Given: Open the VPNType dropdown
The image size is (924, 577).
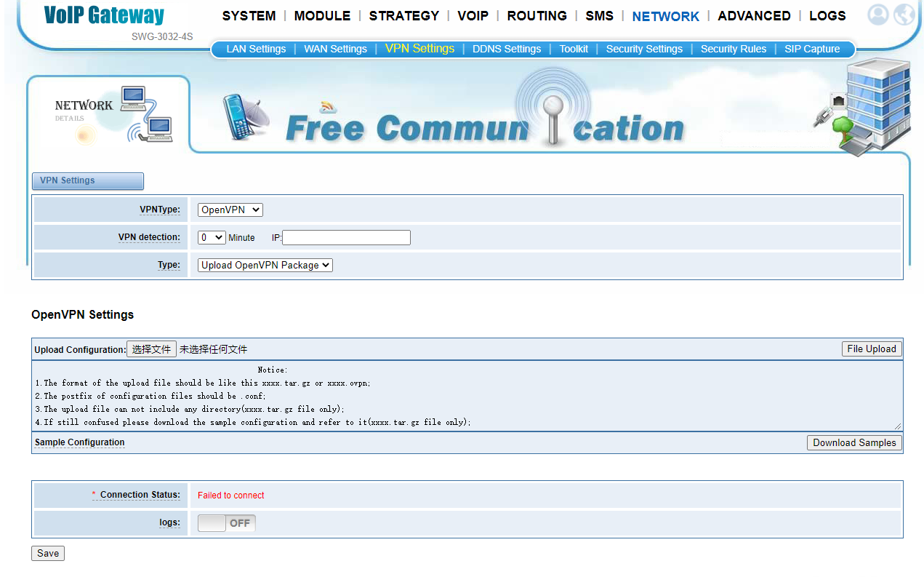Looking at the screenshot, I should point(230,210).
